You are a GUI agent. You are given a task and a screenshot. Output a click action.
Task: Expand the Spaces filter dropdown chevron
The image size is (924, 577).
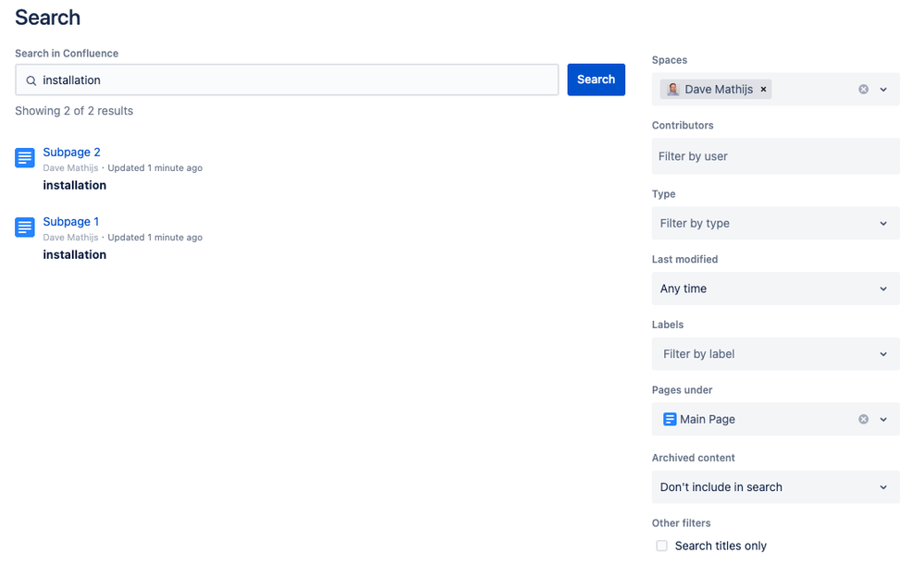(x=883, y=89)
